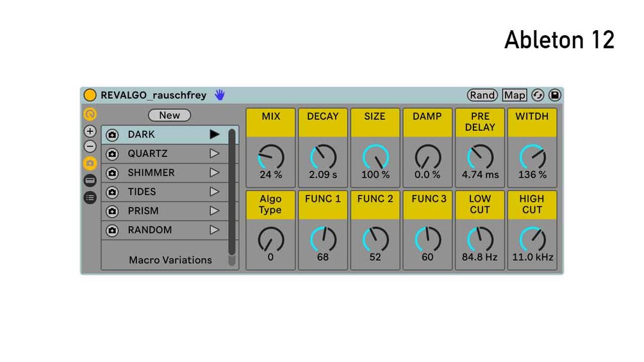Add macro with the plus icon
644x362 pixels.
pos(90,131)
